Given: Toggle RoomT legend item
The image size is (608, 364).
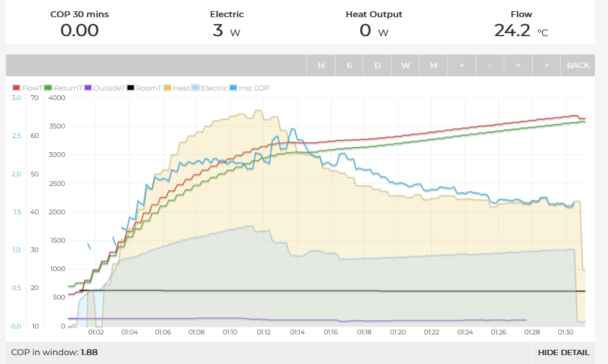Looking at the screenshot, I should 143,88.
